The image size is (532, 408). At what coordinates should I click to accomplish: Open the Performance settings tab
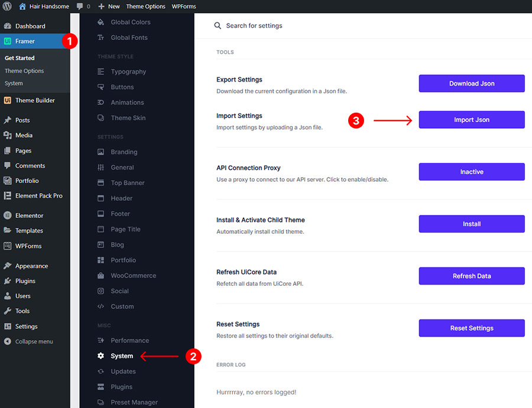129,341
